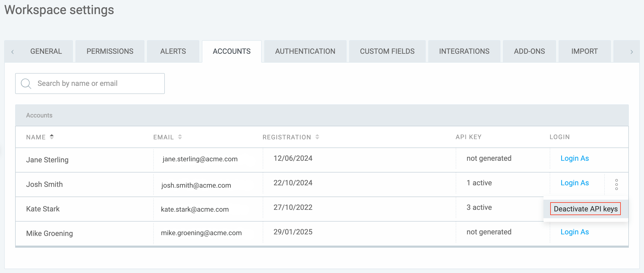Open the Integrations tab
The image size is (644, 273).
point(464,51)
